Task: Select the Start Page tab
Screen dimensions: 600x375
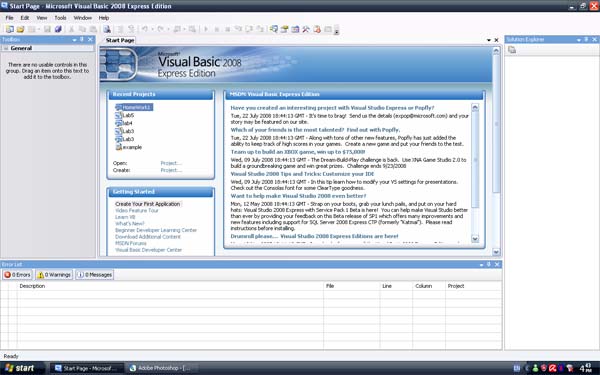Action: [x=120, y=40]
